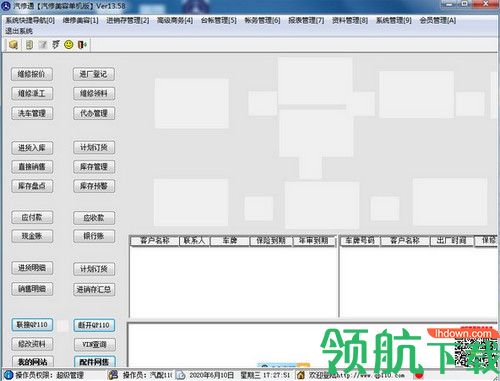Click the 车牌号码 column header
The image size is (500, 381).
360,241
